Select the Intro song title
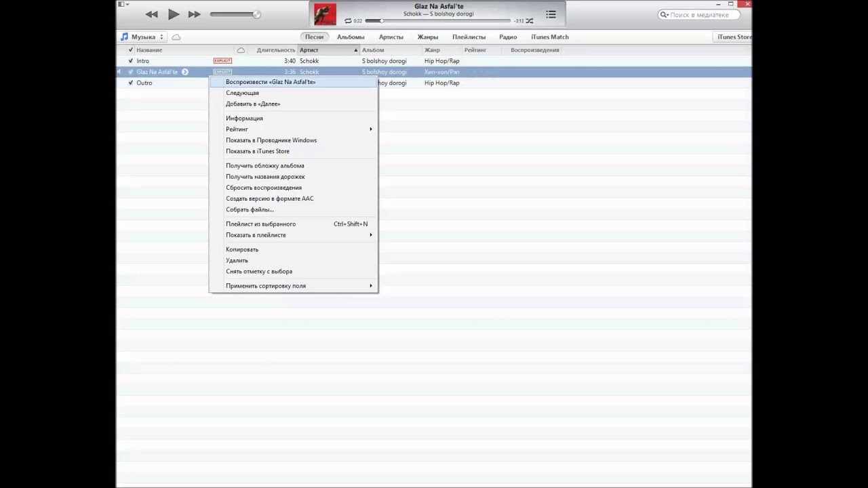Viewport: 868px width, 488px height. pos(142,61)
